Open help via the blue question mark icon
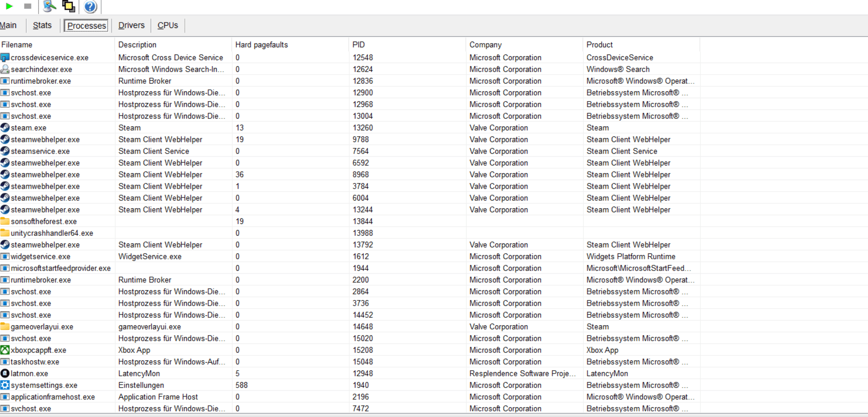Image resolution: width=868 pixels, height=417 pixels. tap(90, 7)
